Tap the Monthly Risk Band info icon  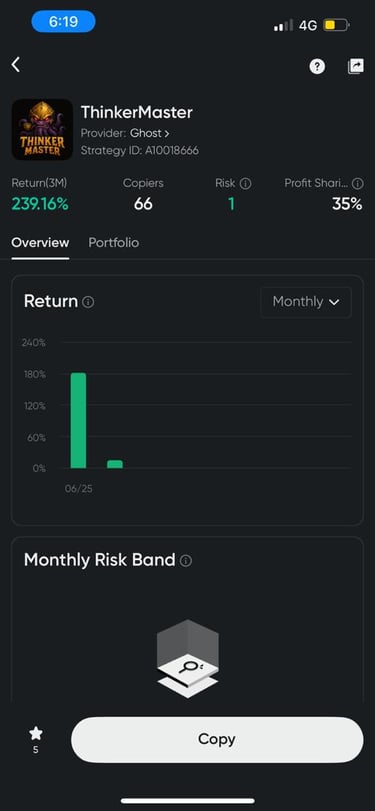point(186,561)
